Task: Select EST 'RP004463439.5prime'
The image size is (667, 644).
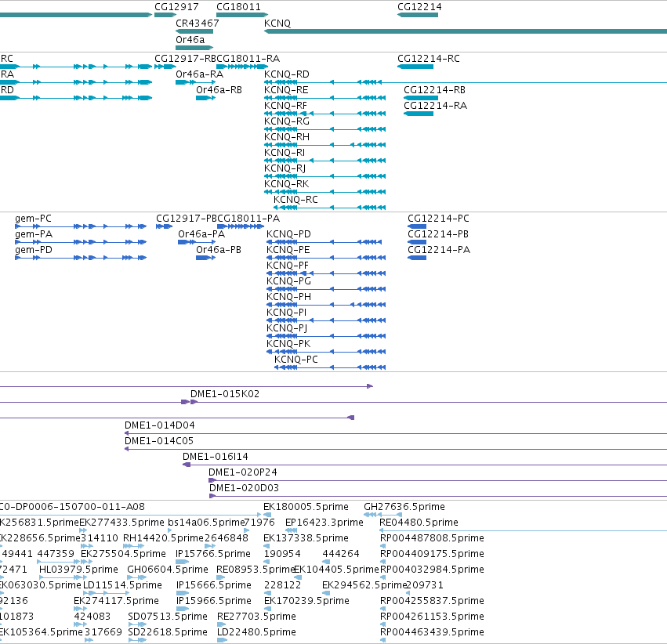Action: tap(432, 632)
